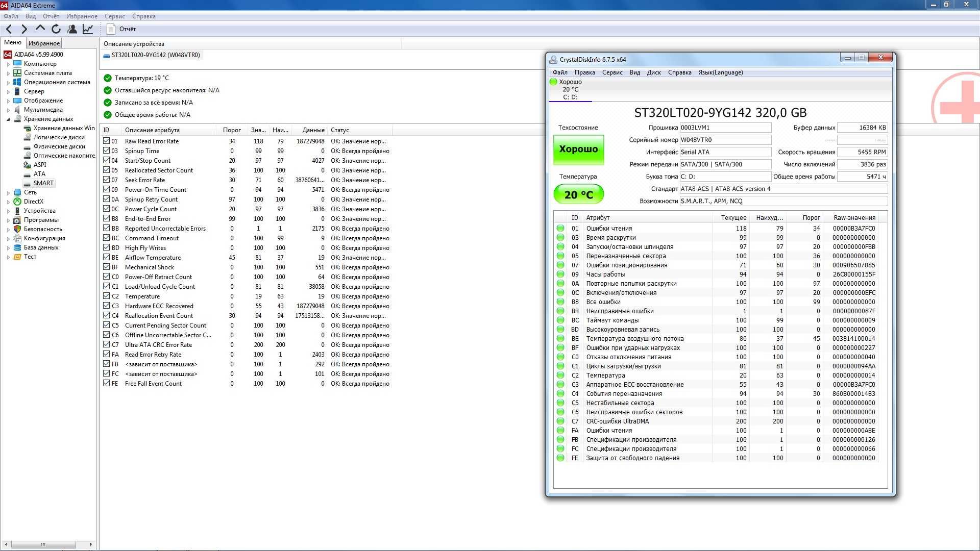Viewport: 980px width, 551px height.
Task: Select the Системная плата icon
Action: coord(17,73)
